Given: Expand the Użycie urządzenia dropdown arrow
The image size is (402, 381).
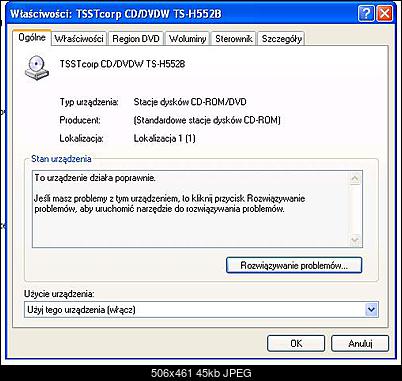Looking at the screenshot, I should 371,310.
